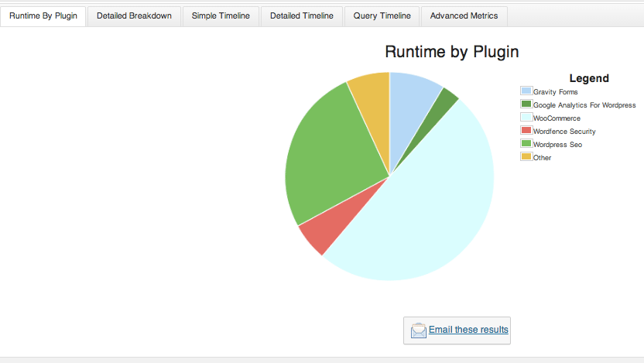The width and height of the screenshot is (644, 363).
Task: Click the Other yellow legend swatch
Action: point(526,156)
